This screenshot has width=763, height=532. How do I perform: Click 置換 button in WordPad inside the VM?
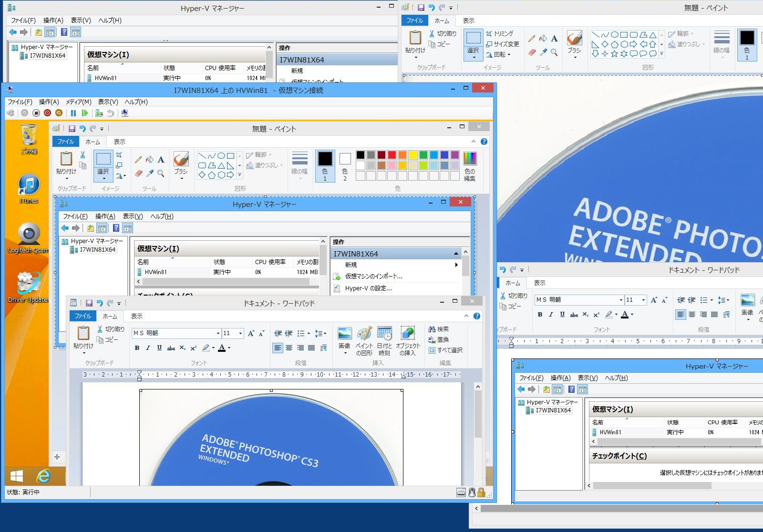pyautogui.click(x=439, y=339)
